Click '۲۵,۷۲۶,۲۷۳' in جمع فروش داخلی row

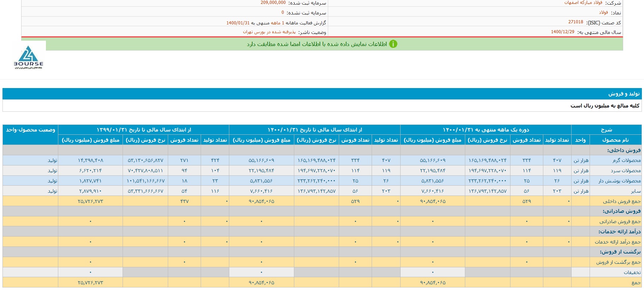point(90,202)
